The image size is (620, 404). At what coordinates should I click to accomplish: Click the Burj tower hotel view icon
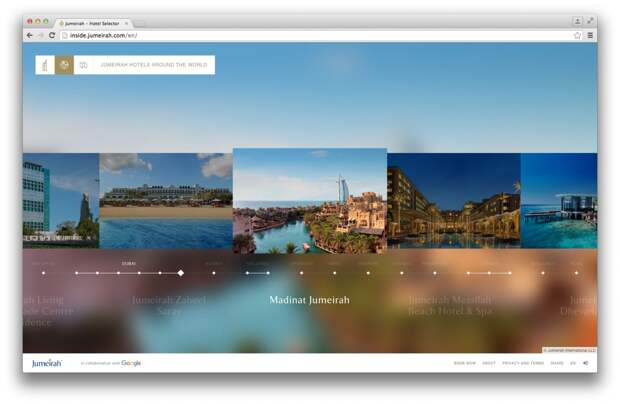pyautogui.click(x=45, y=65)
